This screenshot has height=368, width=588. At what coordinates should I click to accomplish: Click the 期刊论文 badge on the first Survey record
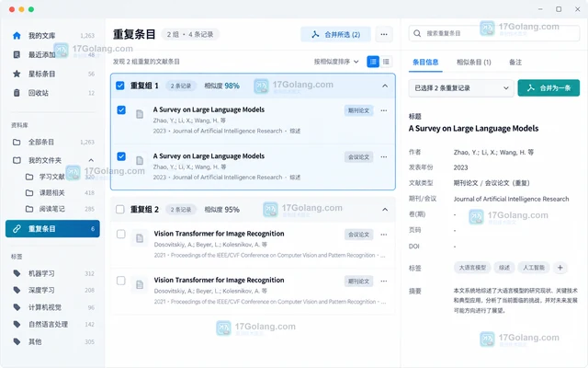pos(358,110)
